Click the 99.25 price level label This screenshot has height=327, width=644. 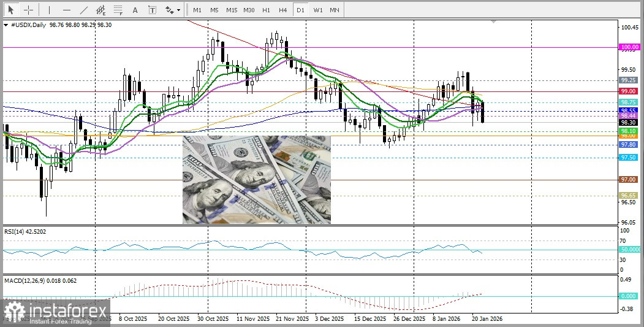629,80
